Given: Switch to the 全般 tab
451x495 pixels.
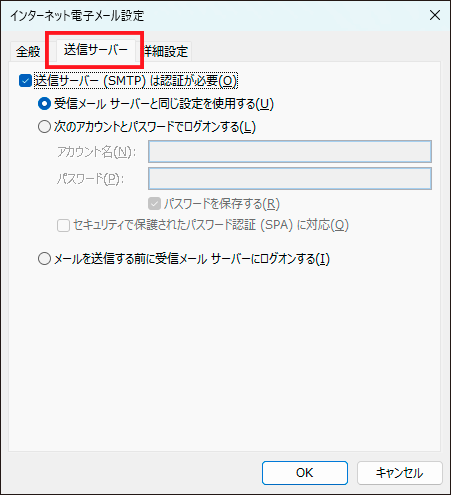Looking at the screenshot, I should click(28, 52).
